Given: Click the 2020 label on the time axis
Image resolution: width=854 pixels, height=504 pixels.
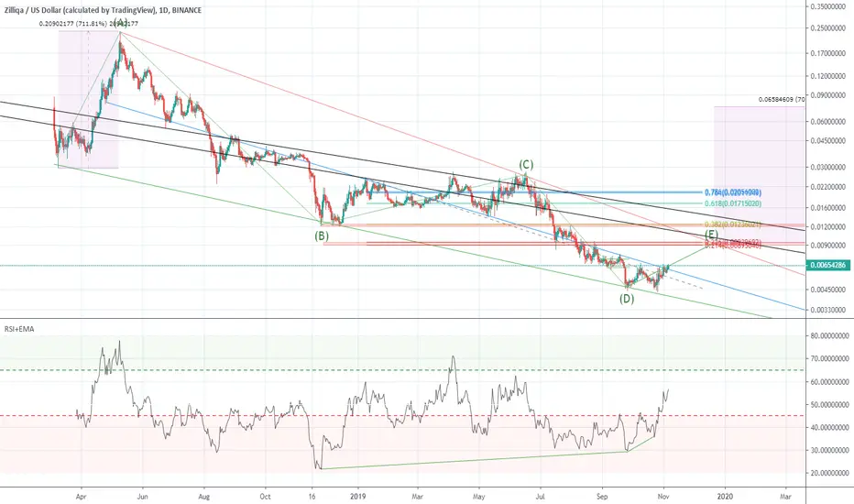Looking at the screenshot, I should (725, 497).
